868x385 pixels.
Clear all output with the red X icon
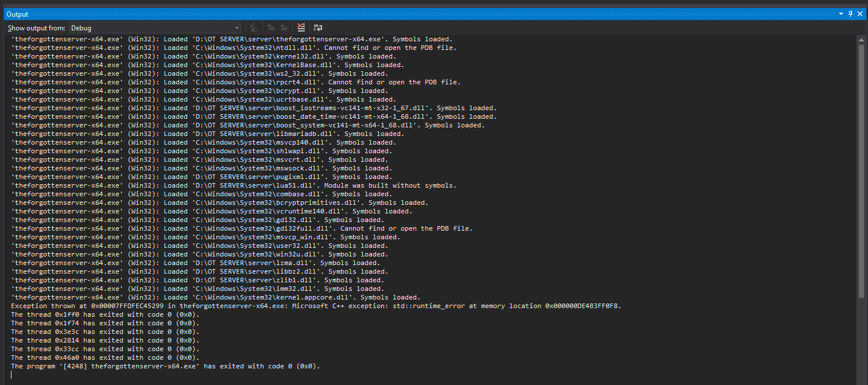click(x=301, y=28)
